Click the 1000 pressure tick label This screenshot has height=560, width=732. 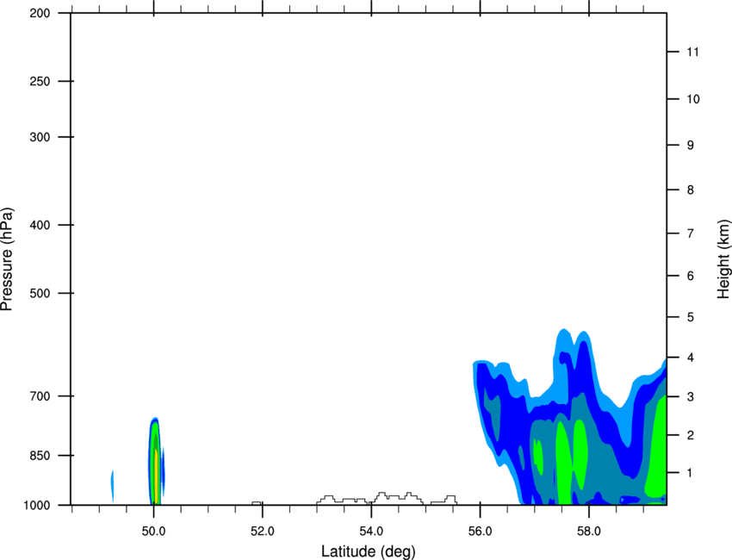pyautogui.click(x=37, y=506)
